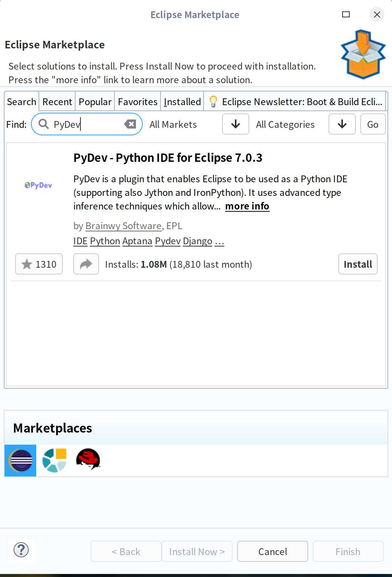The width and height of the screenshot is (392, 577).
Task: Select the Eclipse Marketplace catalog icon
Action: (20, 460)
